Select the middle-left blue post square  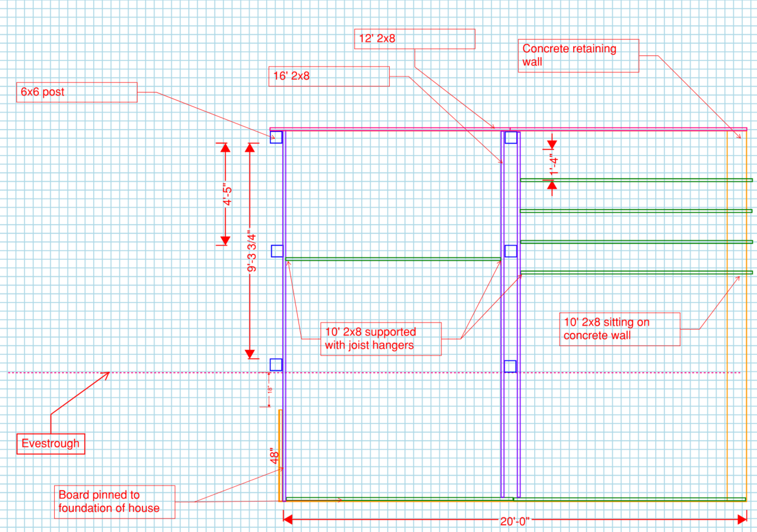pyautogui.click(x=276, y=251)
